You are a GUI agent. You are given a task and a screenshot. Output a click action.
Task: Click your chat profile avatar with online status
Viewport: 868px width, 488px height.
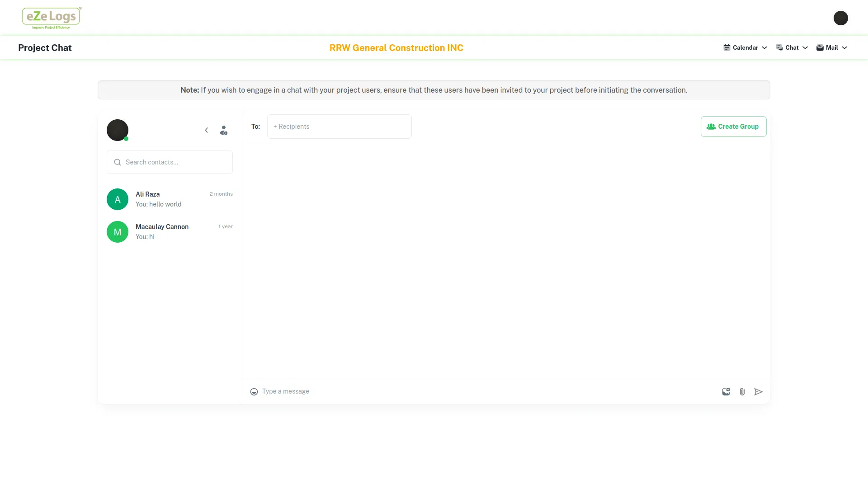tap(118, 130)
